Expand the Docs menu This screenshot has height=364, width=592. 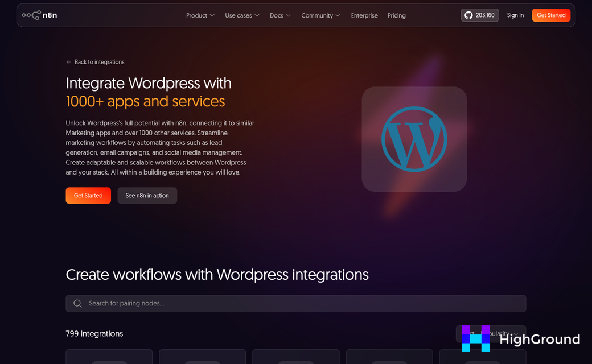click(280, 15)
